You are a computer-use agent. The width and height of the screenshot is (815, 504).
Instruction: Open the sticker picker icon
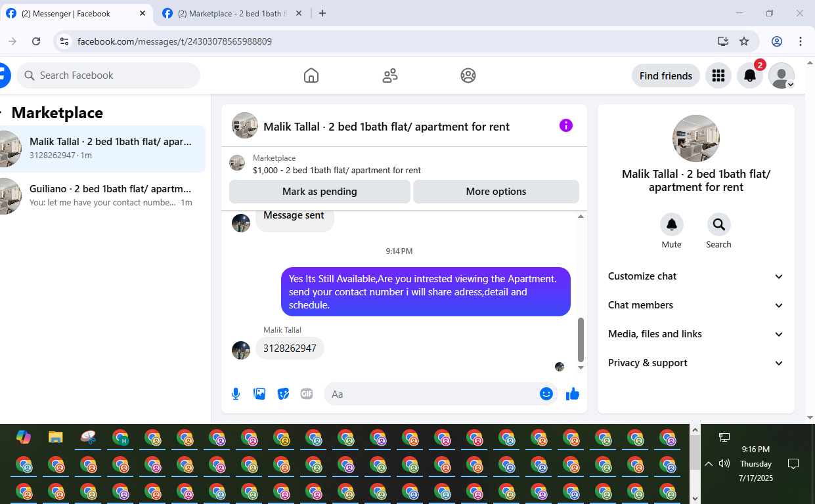[283, 394]
